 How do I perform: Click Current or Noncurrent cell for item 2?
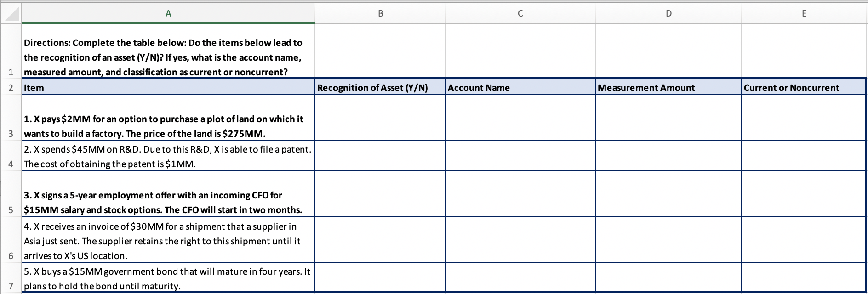[x=804, y=155]
